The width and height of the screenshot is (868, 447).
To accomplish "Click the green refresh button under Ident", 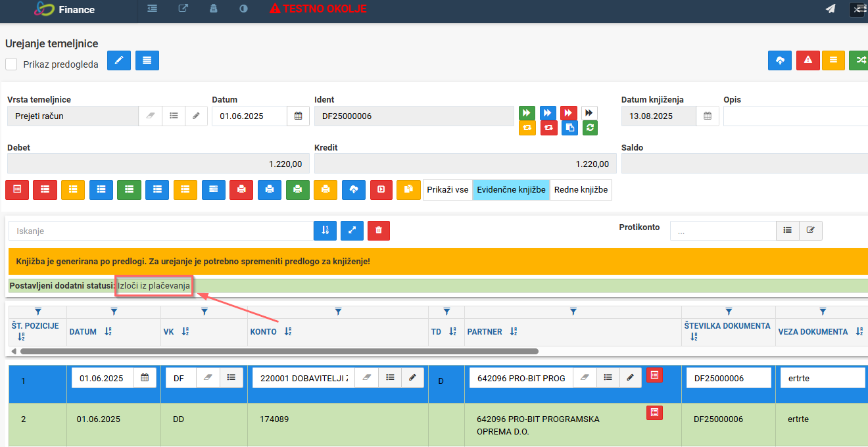I will [x=590, y=128].
